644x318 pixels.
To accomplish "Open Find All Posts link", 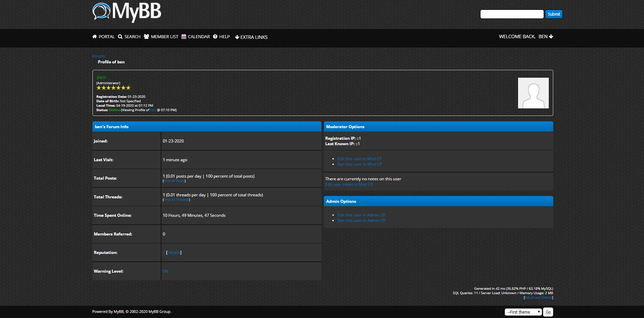I will (x=174, y=181).
